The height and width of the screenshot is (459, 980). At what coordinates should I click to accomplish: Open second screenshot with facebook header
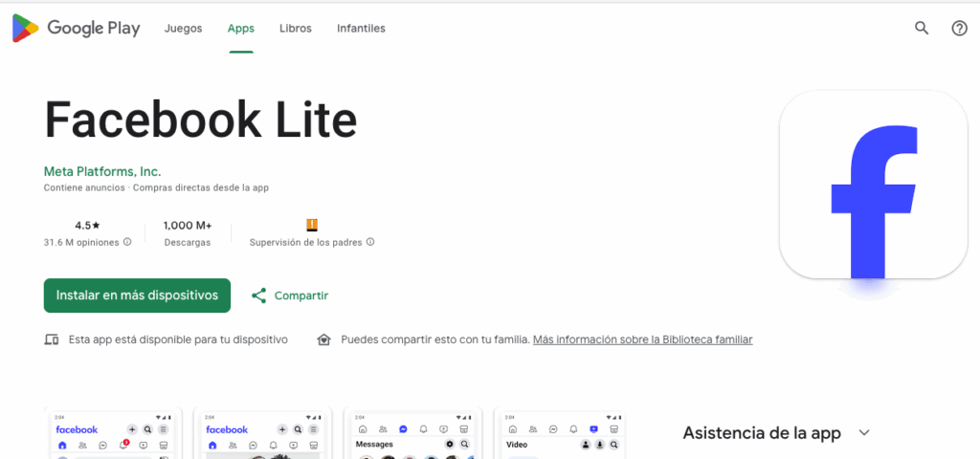[262, 433]
